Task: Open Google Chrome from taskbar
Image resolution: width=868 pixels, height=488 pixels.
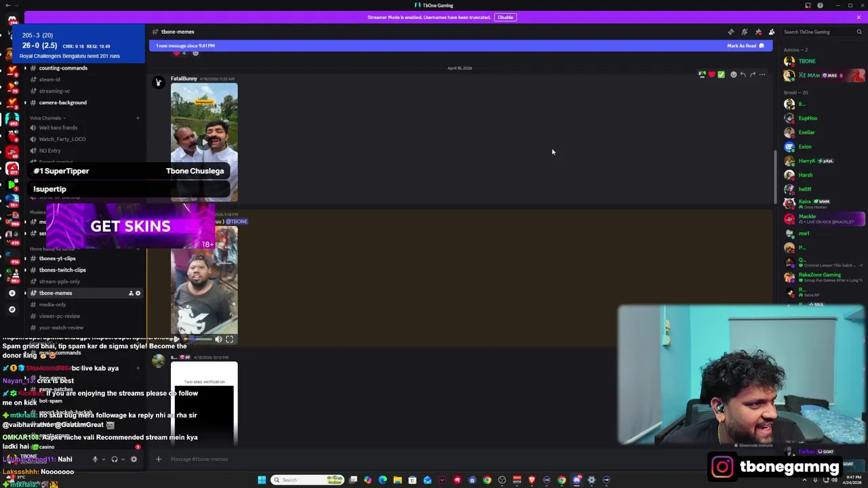Action: [487, 480]
